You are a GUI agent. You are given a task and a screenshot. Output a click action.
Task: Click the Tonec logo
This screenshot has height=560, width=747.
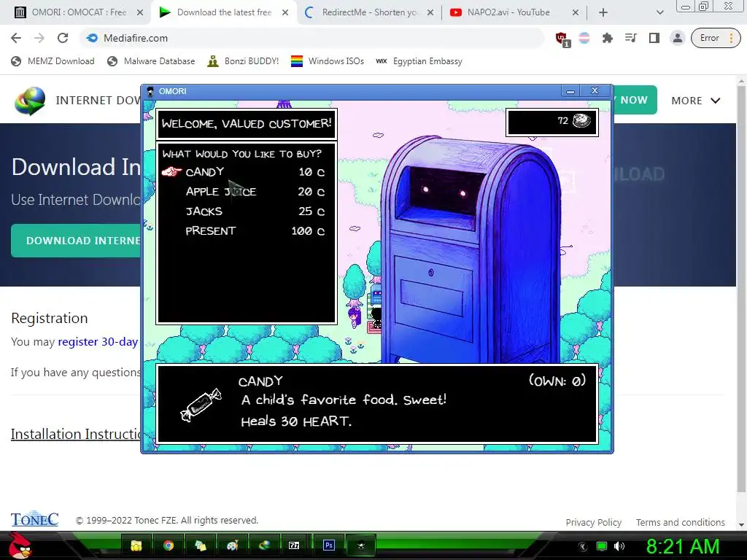pyautogui.click(x=35, y=519)
